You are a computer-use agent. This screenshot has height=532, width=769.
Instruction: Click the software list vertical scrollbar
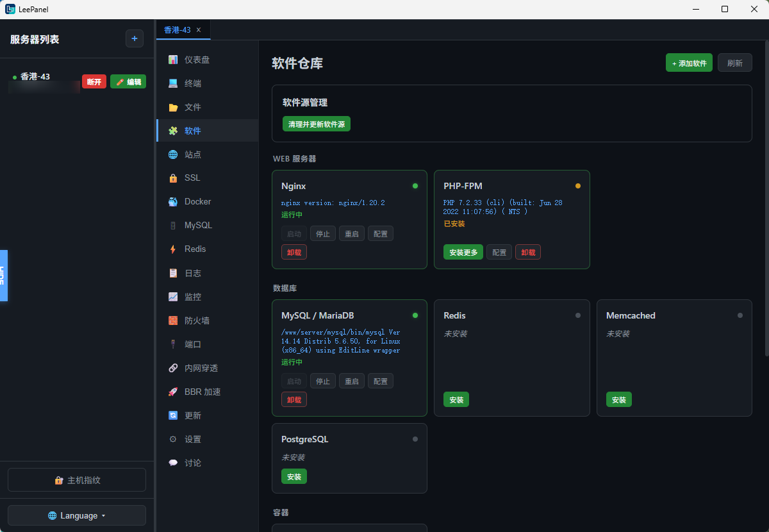[x=766, y=199]
